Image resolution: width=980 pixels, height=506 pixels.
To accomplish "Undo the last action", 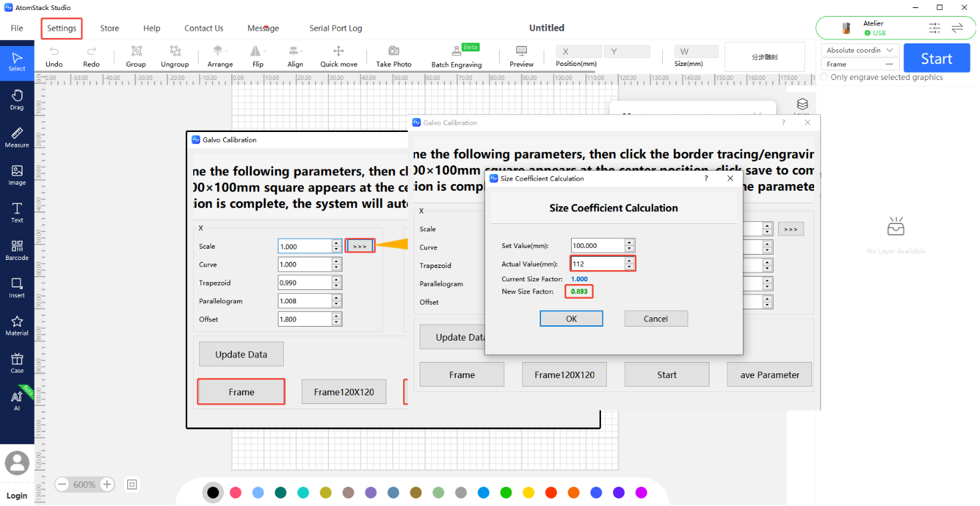I will 54,57.
